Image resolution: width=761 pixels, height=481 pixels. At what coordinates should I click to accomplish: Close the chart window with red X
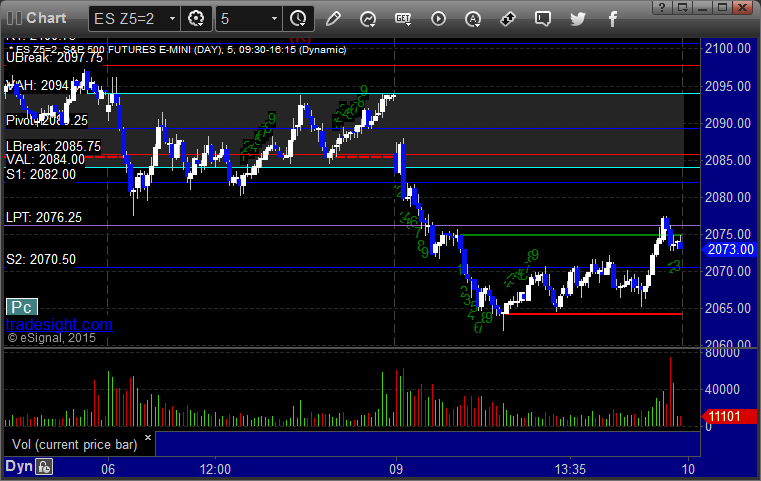tap(743, 7)
